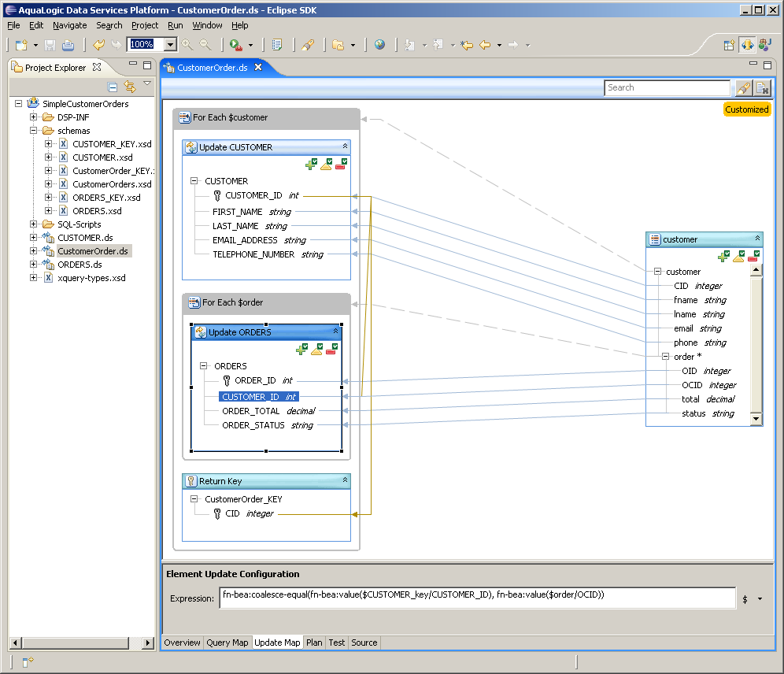Click Collapse All icon in Project Explorer
The image size is (784, 674).
click(113, 87)
